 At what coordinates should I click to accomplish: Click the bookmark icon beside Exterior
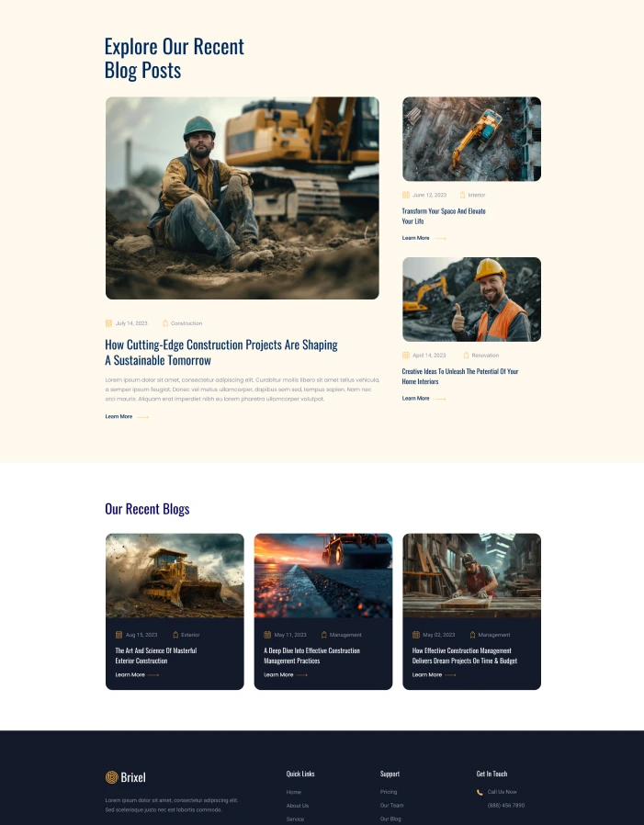175,635
